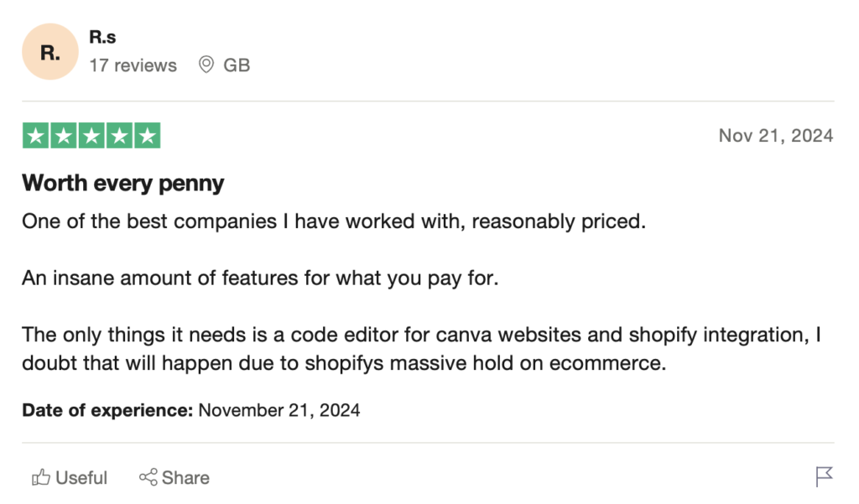Screen dimensions: 859x504
Task: Click the 'Date of experience' label
Action: point(107,411)
